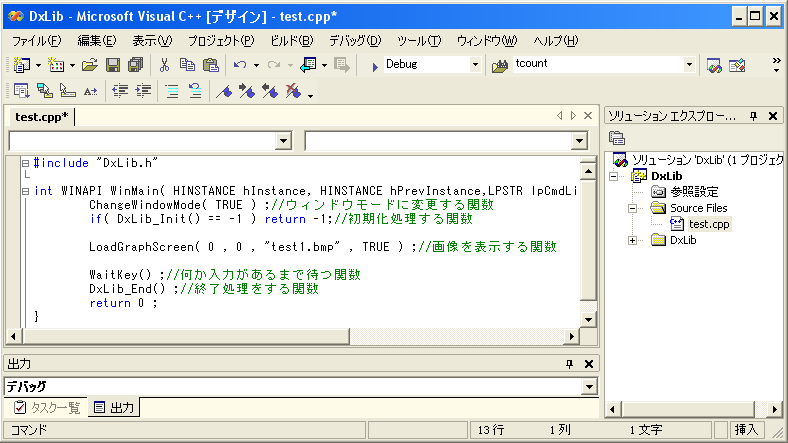Uncomment selected lines via toolbar icon

click(x=195, y=91)
